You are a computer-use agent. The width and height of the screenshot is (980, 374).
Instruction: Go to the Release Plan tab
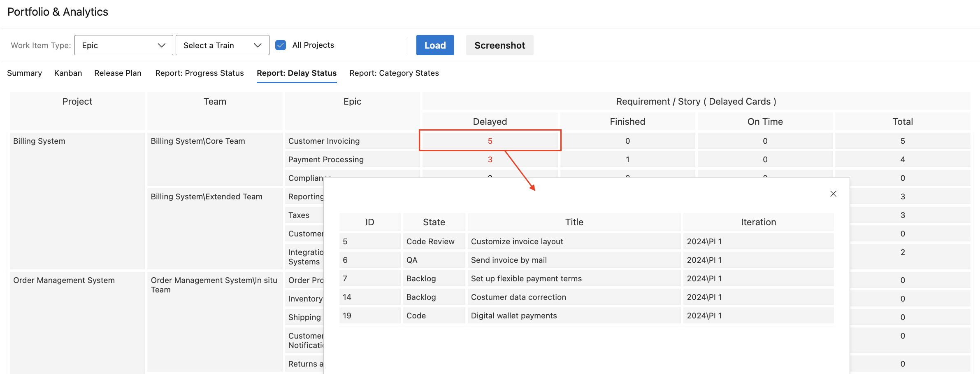[x=118, y=73]
